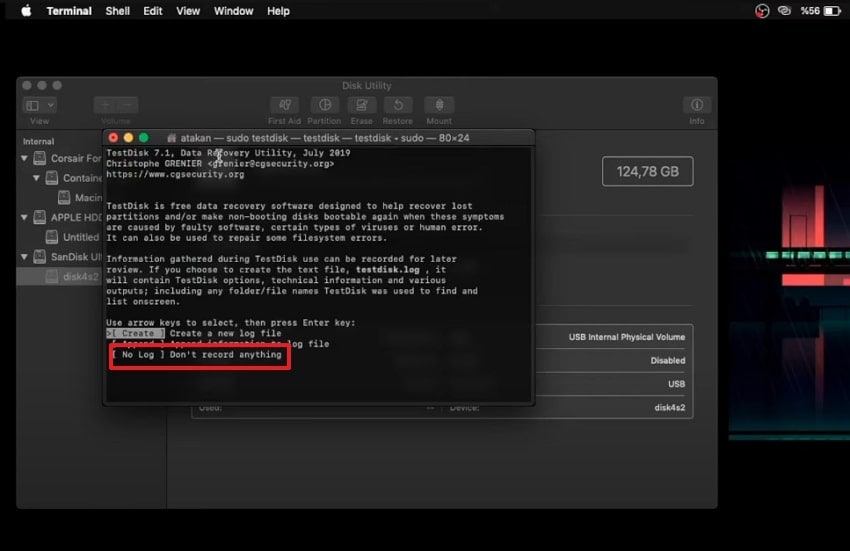Select the Container entry in sidebar

[74, 178]
